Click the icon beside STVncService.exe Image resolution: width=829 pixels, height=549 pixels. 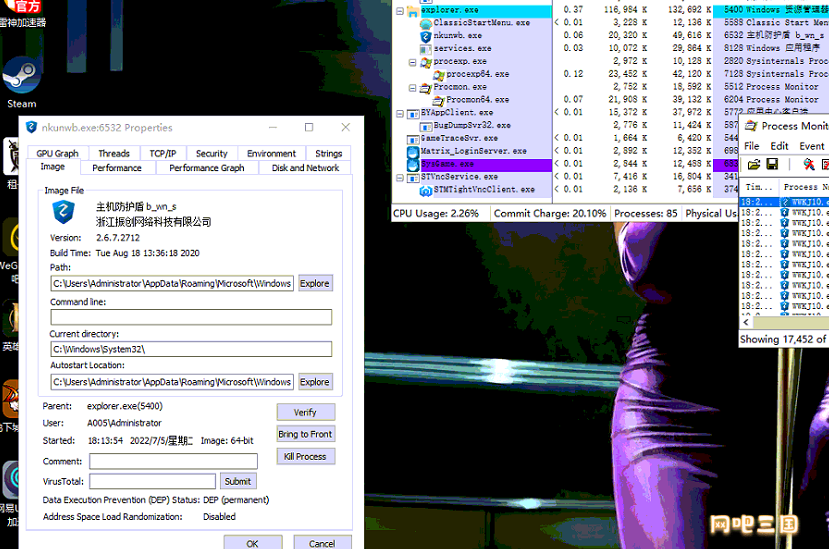(413, 177)
